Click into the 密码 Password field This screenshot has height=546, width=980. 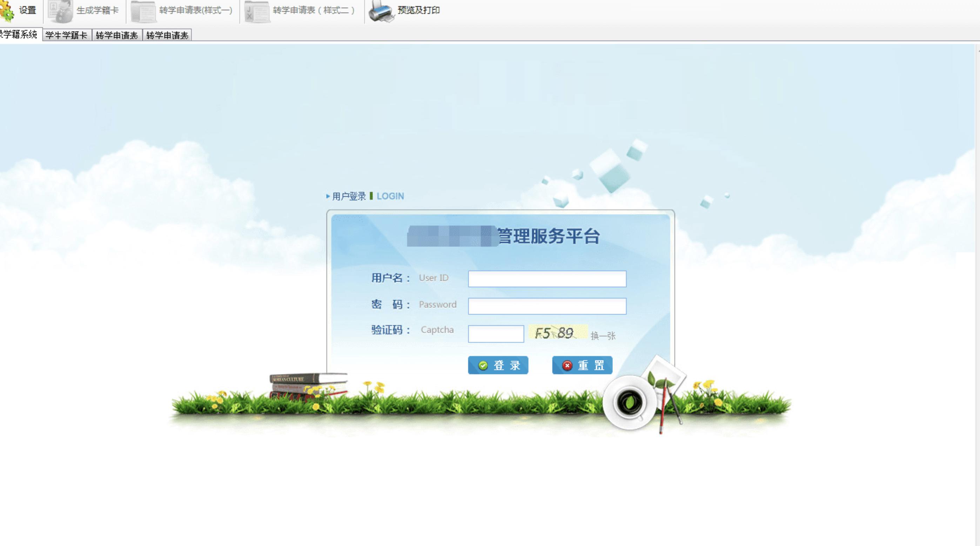547,306
